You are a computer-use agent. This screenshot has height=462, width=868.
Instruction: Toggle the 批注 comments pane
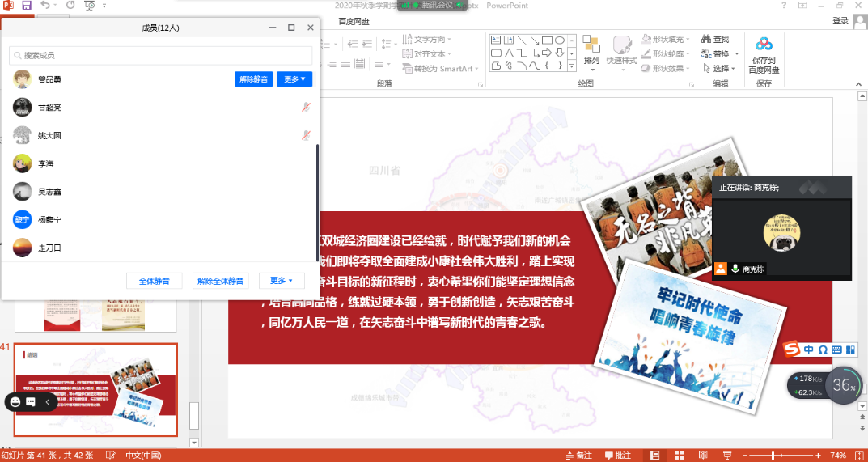(618, 456)
